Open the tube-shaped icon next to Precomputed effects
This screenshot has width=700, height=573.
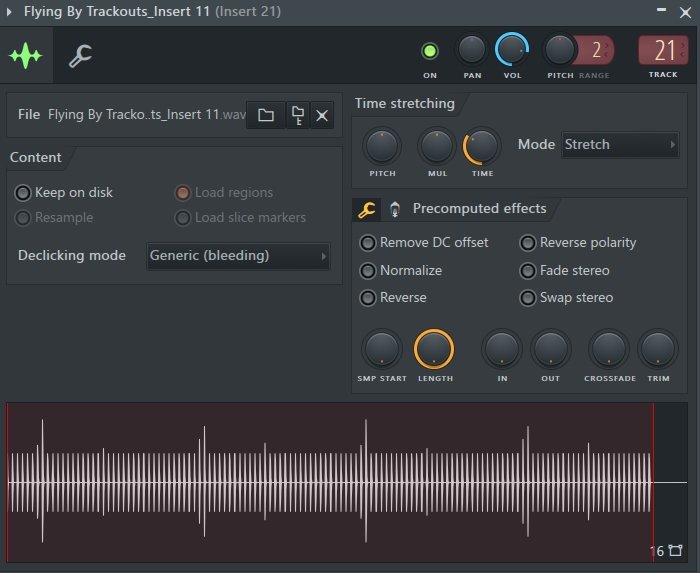click(x=395, y=209)
